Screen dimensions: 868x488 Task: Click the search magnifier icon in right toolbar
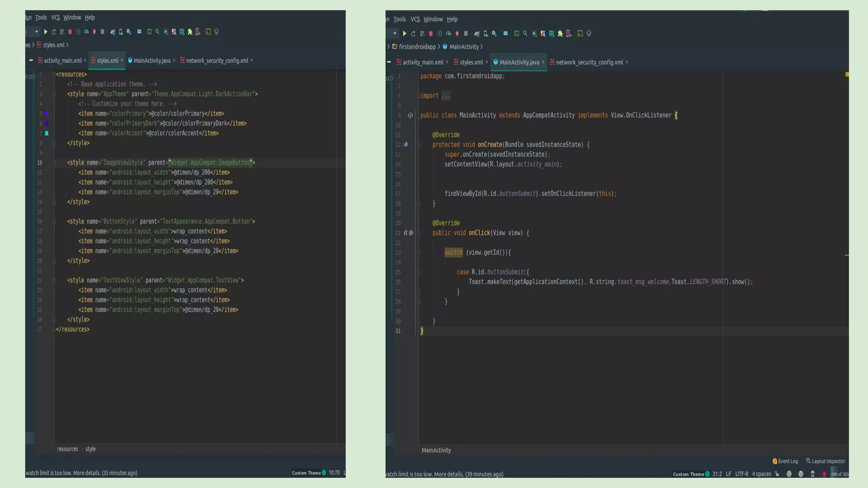(525, 33)
